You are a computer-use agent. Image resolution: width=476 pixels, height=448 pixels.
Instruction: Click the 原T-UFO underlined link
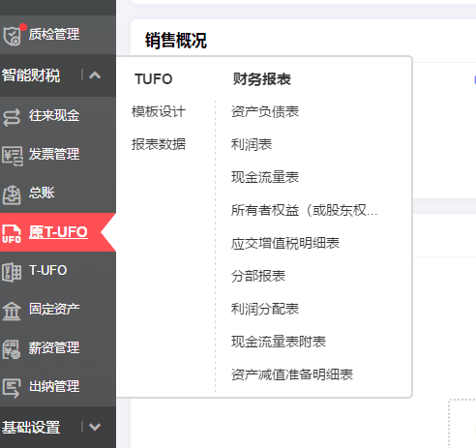(58, 232)
